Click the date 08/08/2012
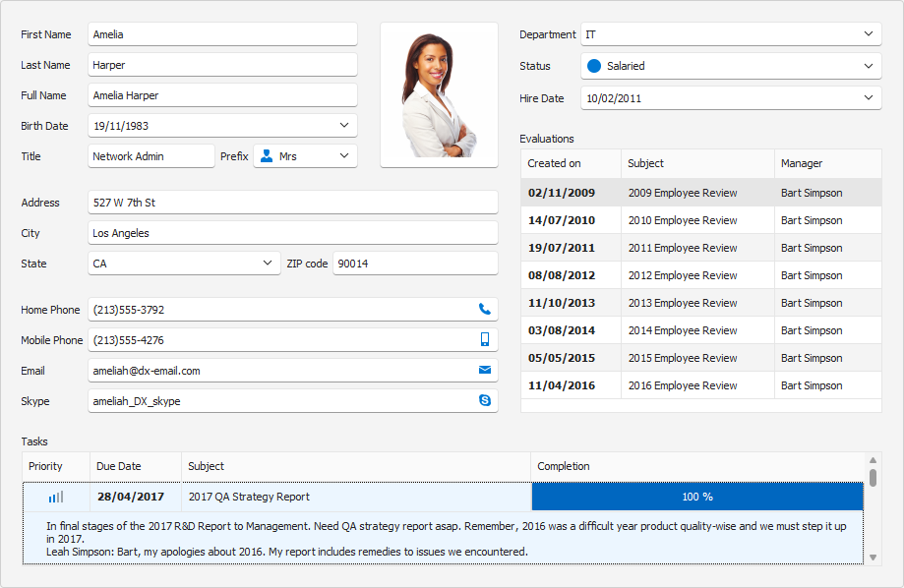The image size is (904, 588). [562, 275]
